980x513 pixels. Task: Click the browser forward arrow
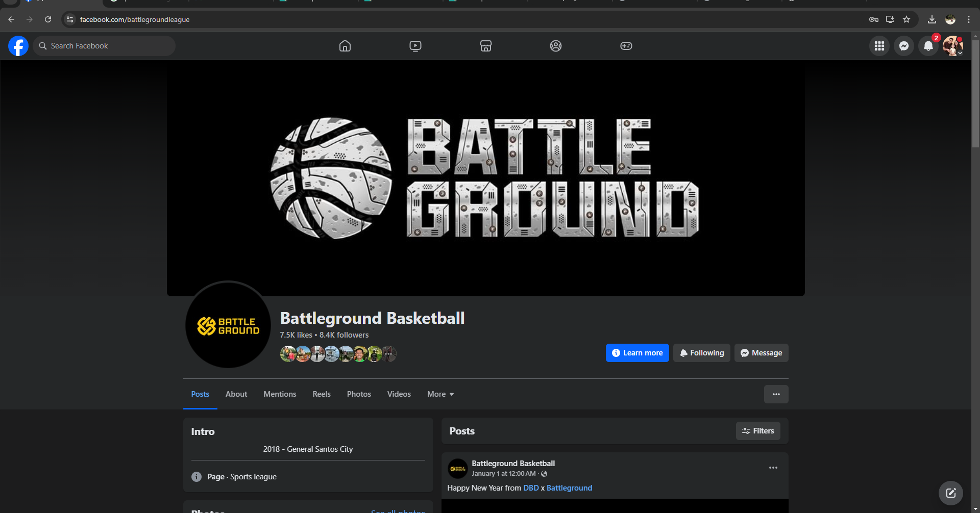click(x=30, y=19)
